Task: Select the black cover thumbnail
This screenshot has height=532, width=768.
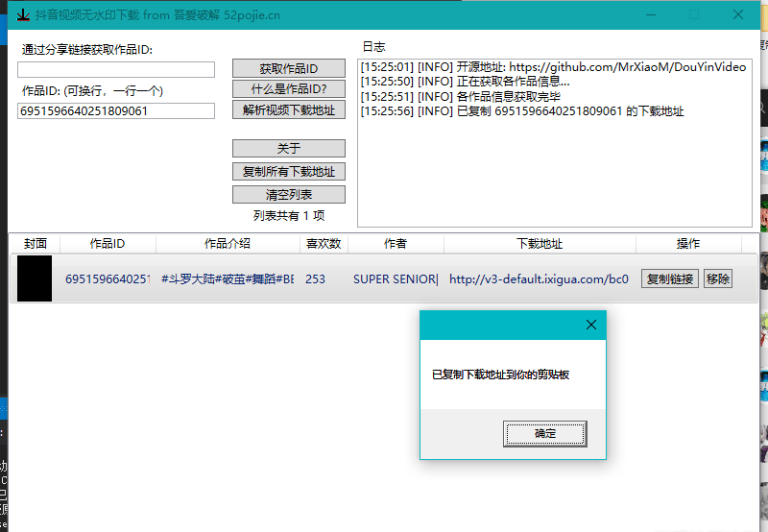Action: point(35,278)
